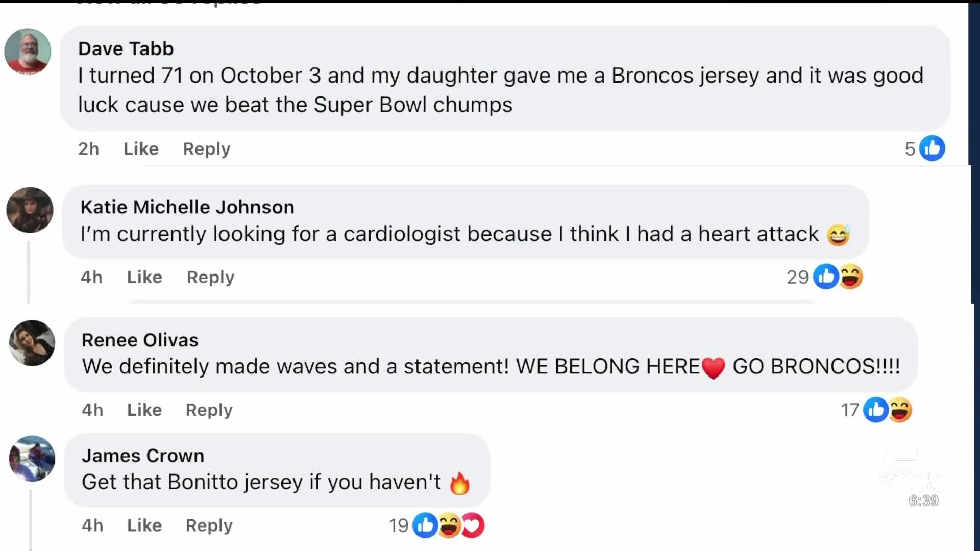Click the laughing reaction on Katie Michelle Johnson's comment

pyautogui.click(x=851, y=277)
